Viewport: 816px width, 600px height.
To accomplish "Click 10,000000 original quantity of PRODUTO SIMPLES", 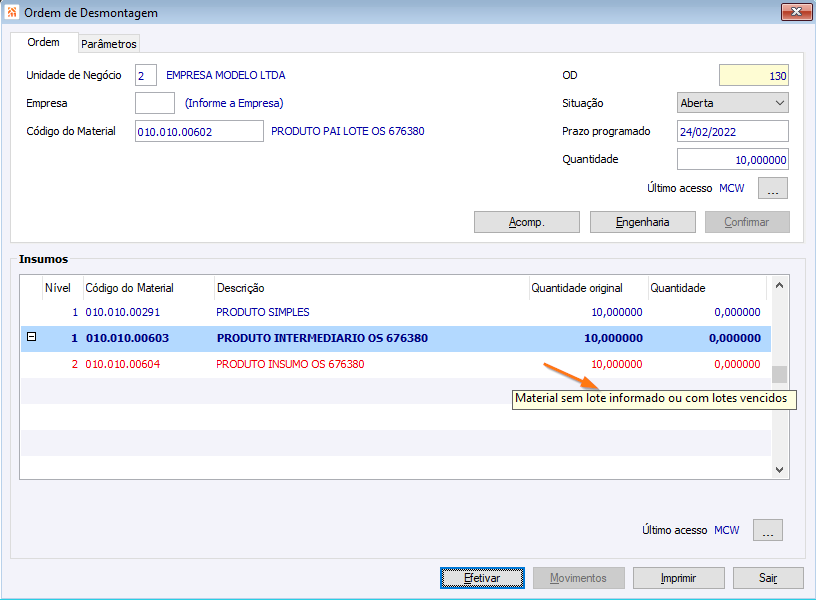I will tap(617, 312).
